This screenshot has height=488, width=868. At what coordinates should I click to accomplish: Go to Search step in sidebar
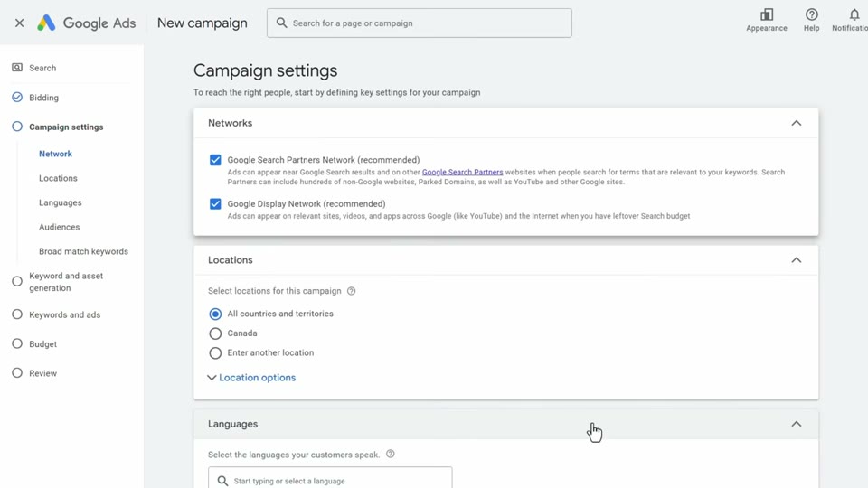point(42,68)
